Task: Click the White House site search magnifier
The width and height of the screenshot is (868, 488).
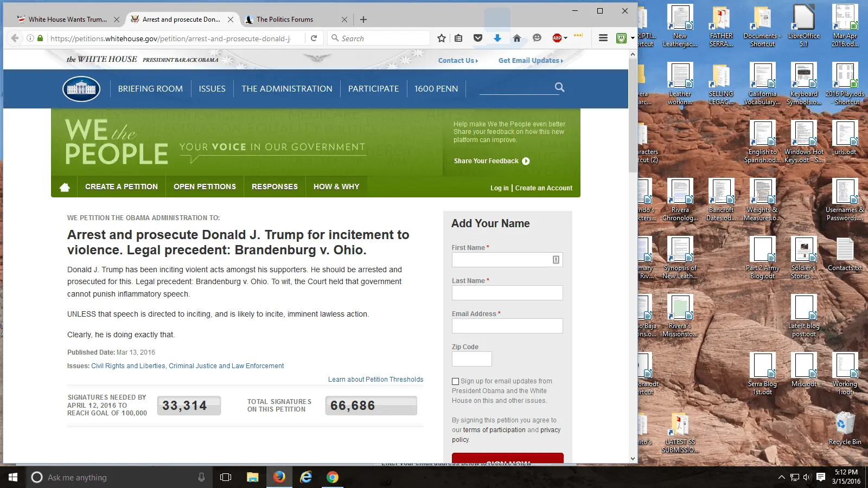Action: 559,87
